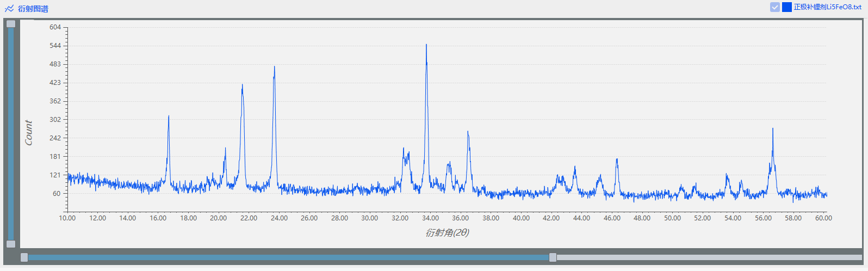The width and height of the screenshot is (868, 271).
Task: Click the right handle of horizontal range slider
Action: coord(553,257)
